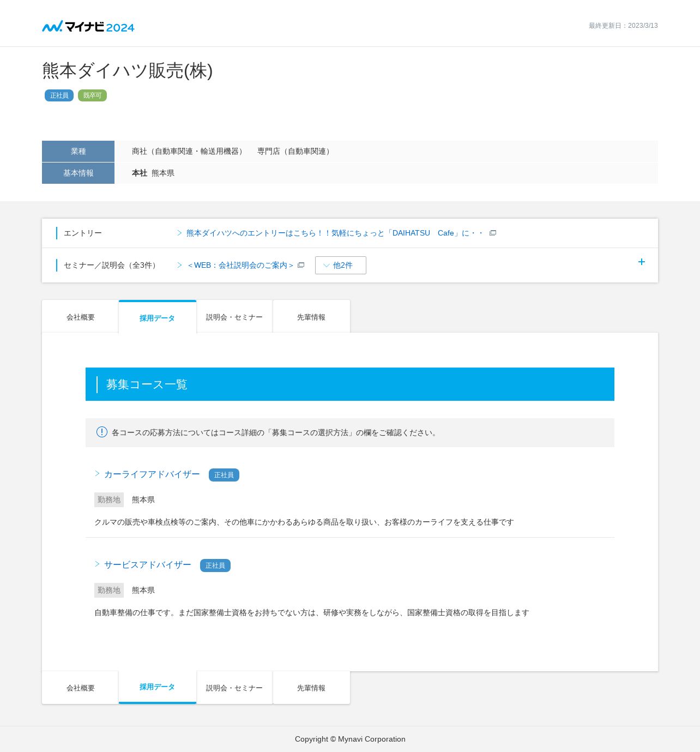
Task: Click 各コースの応募方法 notice text
Action: (275, 432)
